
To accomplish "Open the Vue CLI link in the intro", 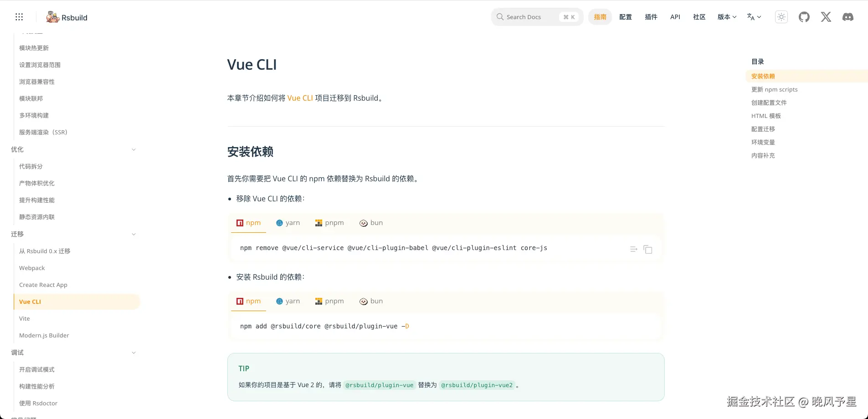I will click(300, 98).
